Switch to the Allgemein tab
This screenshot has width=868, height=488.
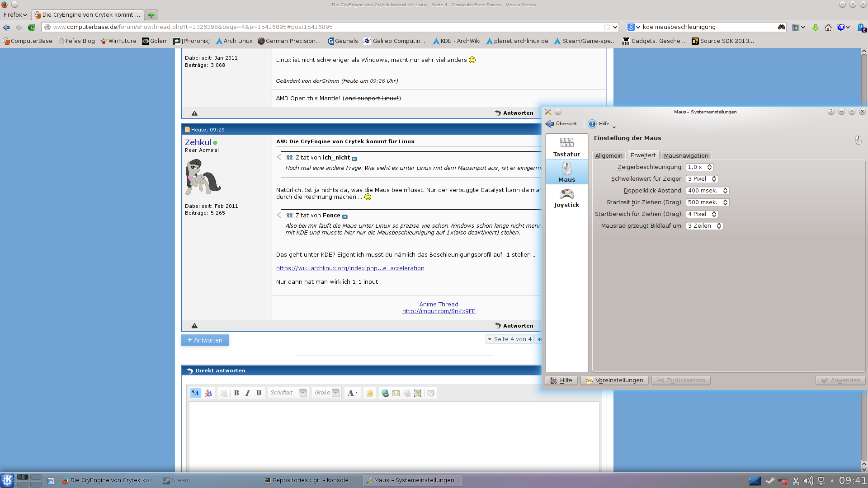coord(609,155)
